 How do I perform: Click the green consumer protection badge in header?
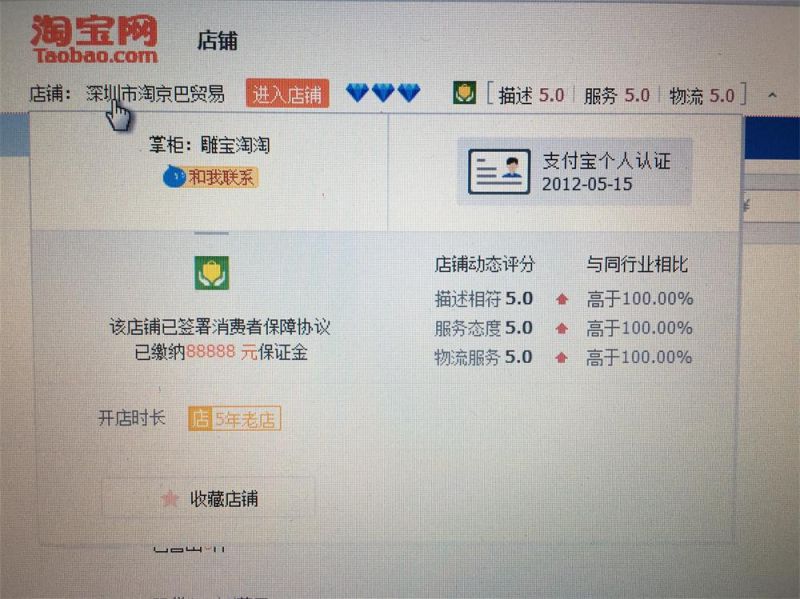[x=464, y=93]
